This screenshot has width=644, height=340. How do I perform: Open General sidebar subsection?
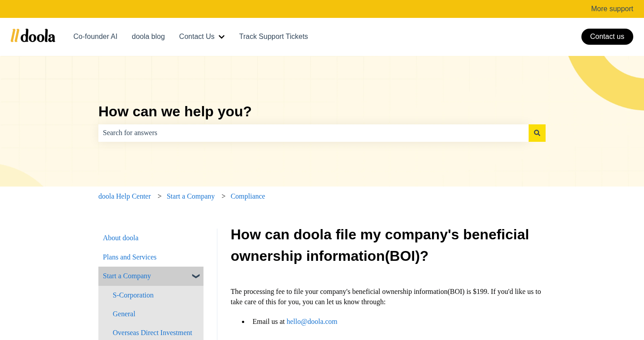click(x=124, y=314)
